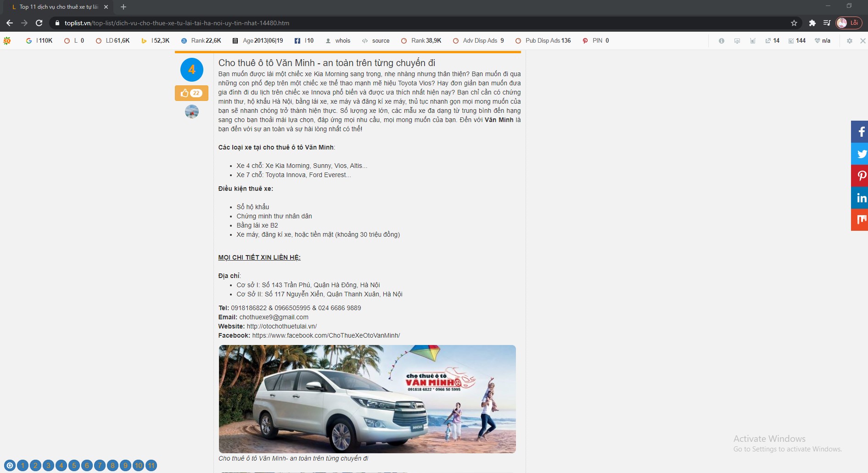
Task: Open the whois lookup
Action: click(x=338, y=41)
